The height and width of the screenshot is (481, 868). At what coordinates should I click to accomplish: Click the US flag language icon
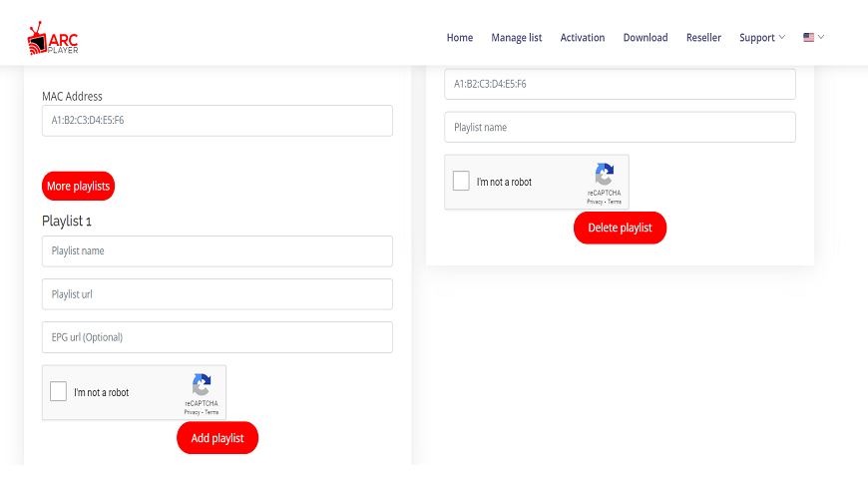[x=808, y=38]
